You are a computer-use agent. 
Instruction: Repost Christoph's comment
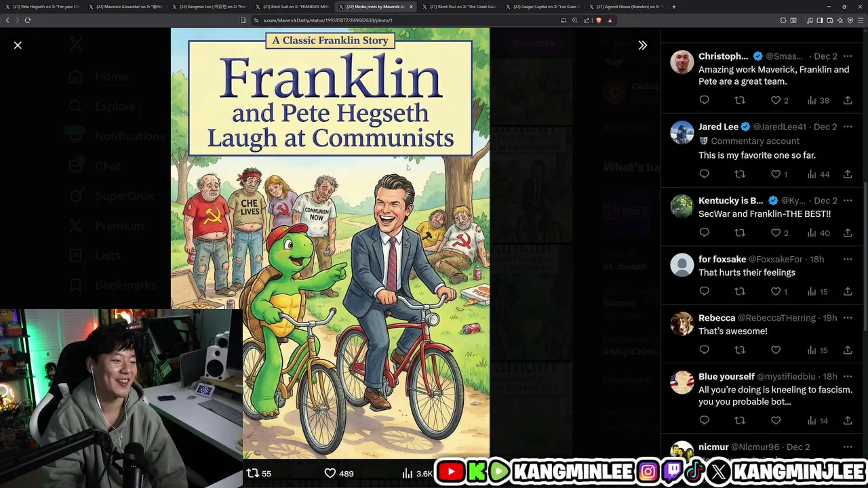740,100
